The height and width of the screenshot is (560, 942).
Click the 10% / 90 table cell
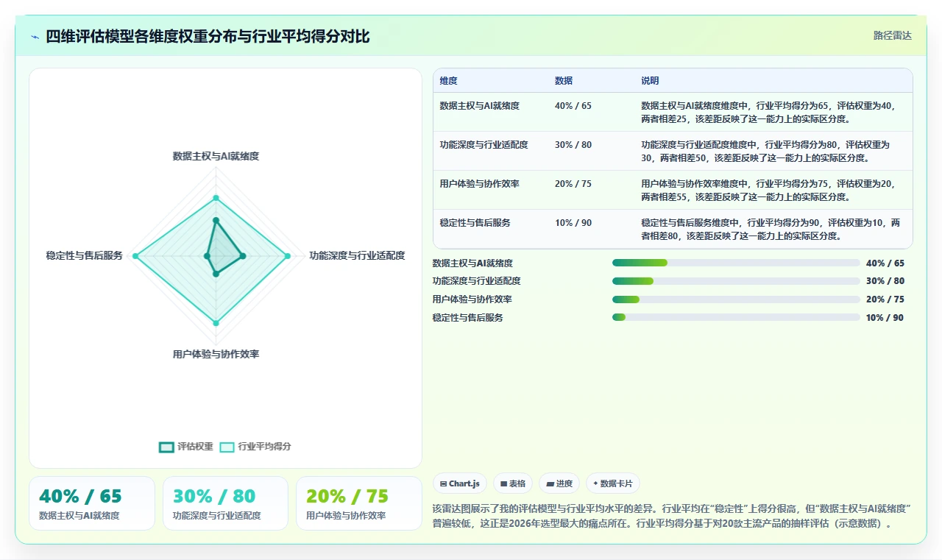pos(573,223)
